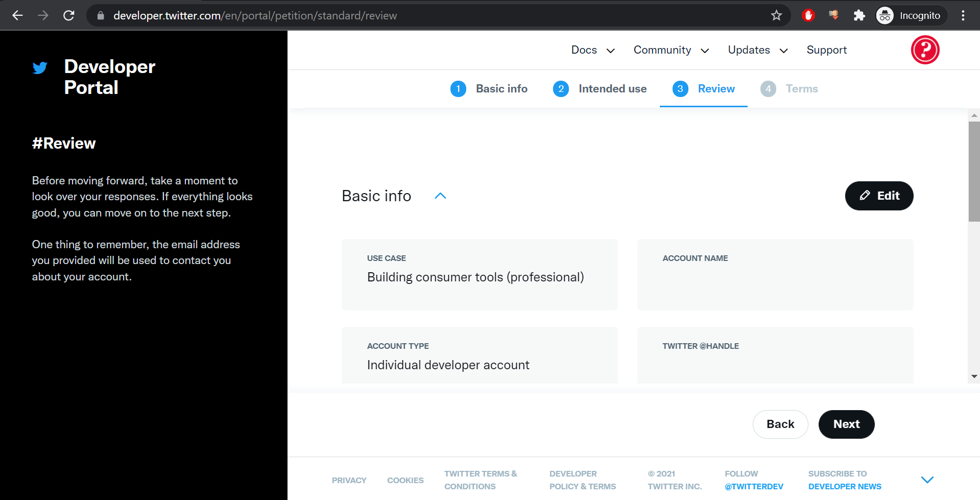Open the Cookies footer link
Viewport: 980px width, 500px height.
coord(405,480)
